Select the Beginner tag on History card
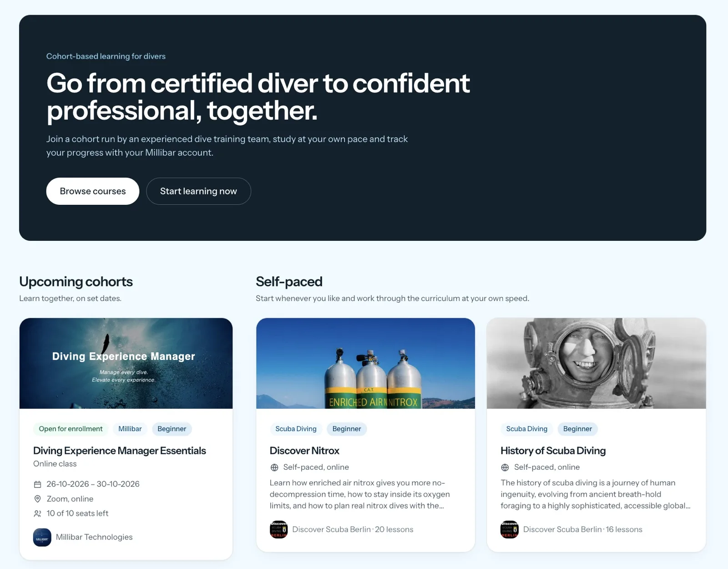The width and height of the screenshot is (728, 569). pyautogui.click(x=577, y=429)
